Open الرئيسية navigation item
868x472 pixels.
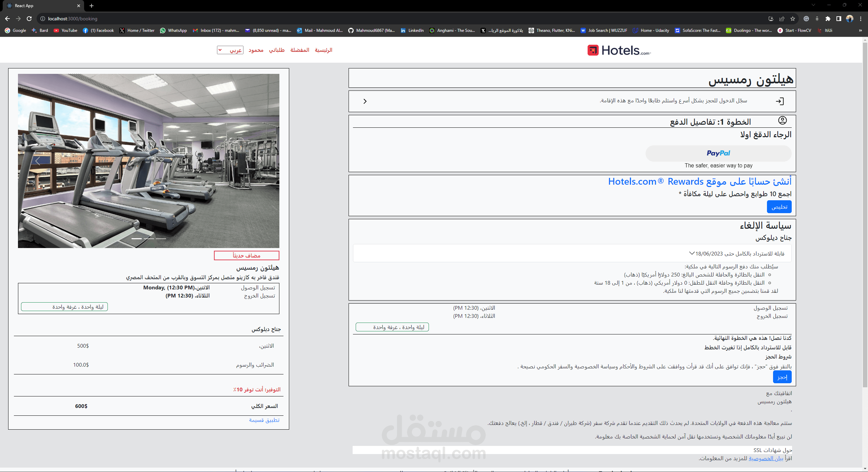tap(323, 50)
